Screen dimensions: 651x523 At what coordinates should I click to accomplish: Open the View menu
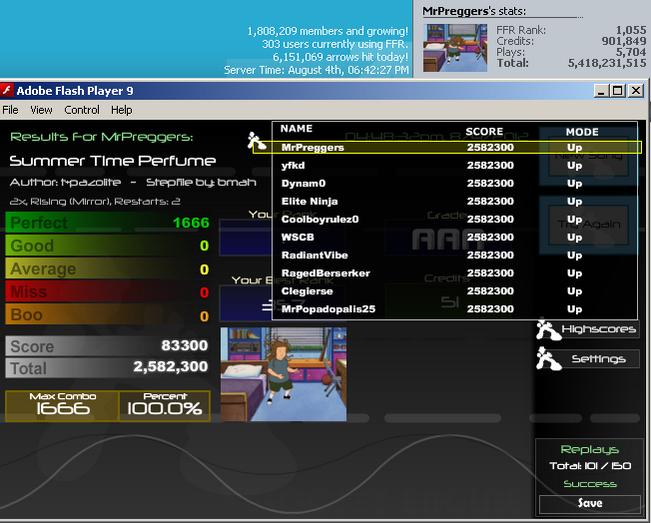(x=41, y=110)
